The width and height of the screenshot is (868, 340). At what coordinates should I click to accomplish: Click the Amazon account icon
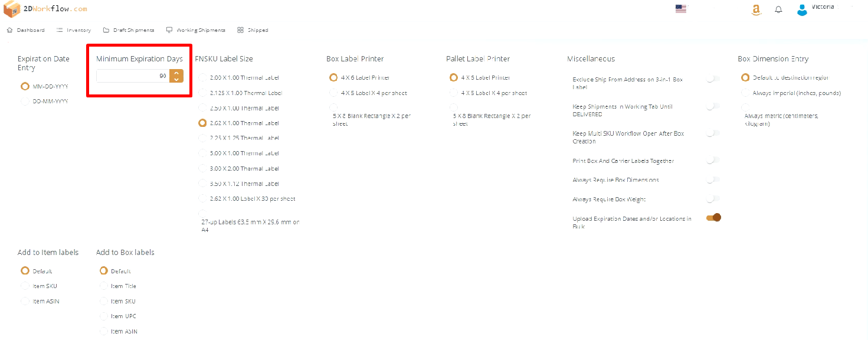pyautogui.click(x=756, y=10)
